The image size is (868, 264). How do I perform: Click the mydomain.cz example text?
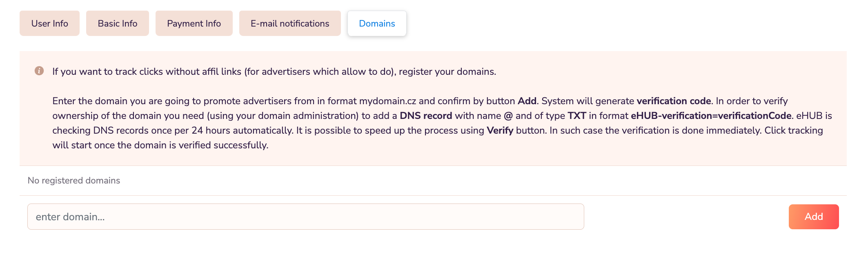coord(387,101)
